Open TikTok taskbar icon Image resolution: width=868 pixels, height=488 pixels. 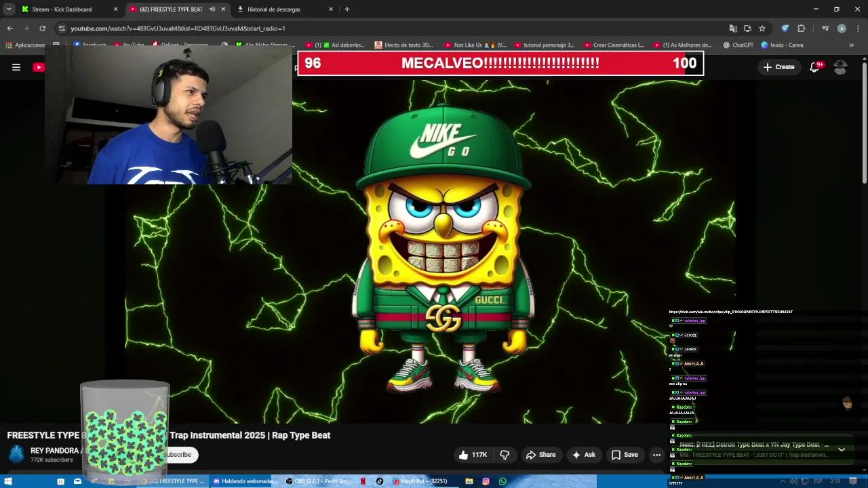tap(379, 481)
